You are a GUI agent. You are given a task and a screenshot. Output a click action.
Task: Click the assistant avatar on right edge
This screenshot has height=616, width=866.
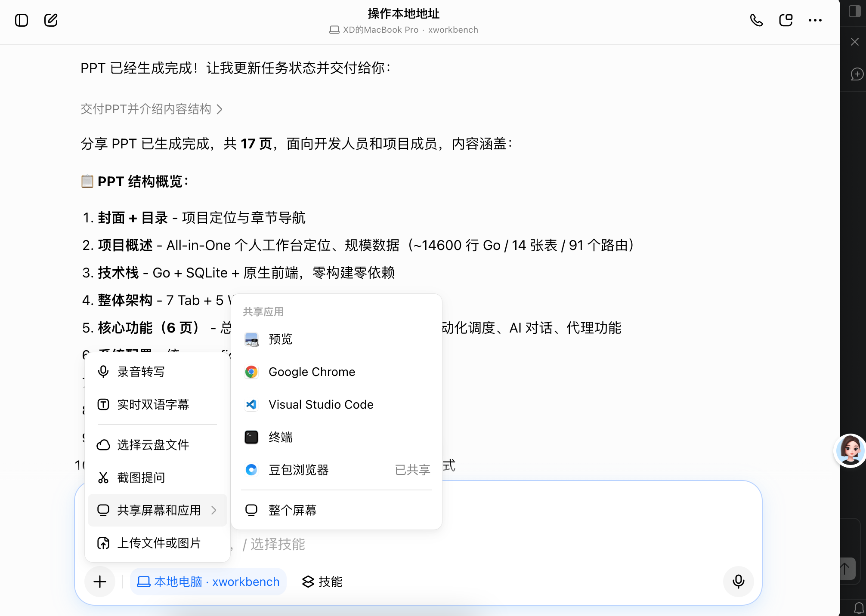[x=851, y=450]
